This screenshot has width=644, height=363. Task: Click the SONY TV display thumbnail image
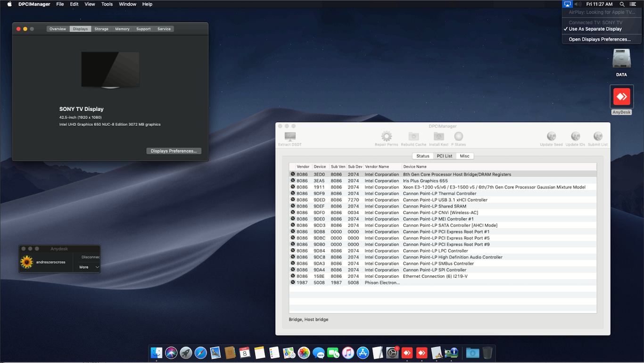[x=110, y=70]
